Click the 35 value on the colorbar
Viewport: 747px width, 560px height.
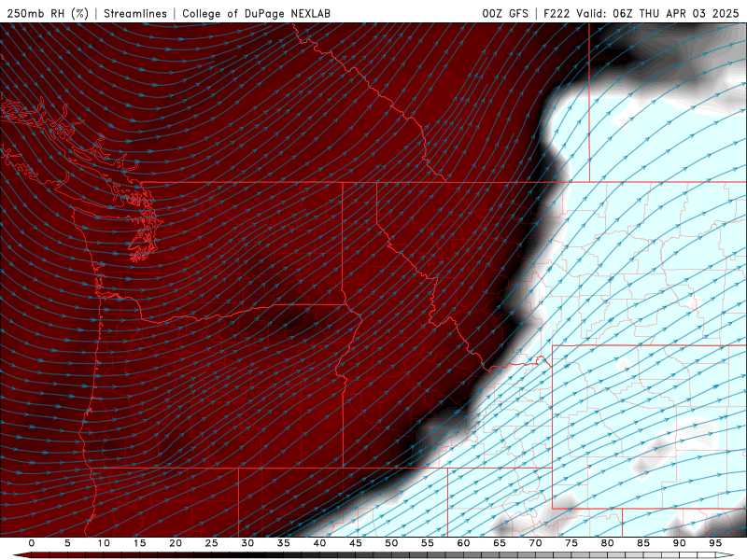283,543
